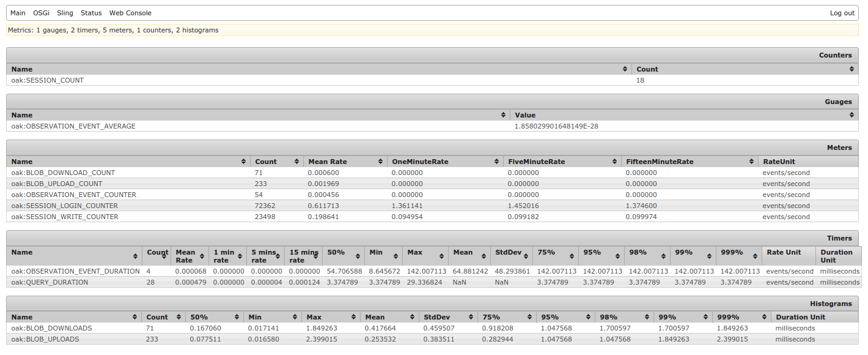Open the Sling menu
The width and height of the screenshot is (868, 355).
click(x=65, y=13)
